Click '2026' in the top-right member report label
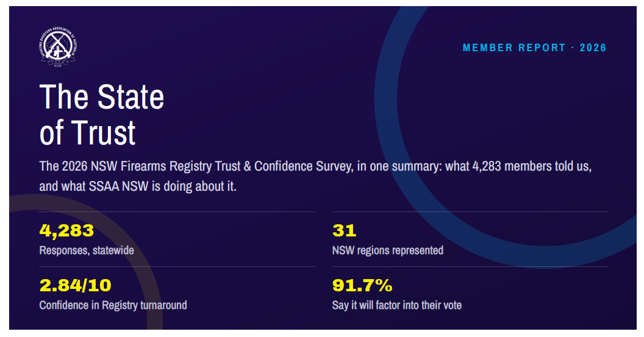This screenshot has width=644, height=337. [x=593, y=48]
